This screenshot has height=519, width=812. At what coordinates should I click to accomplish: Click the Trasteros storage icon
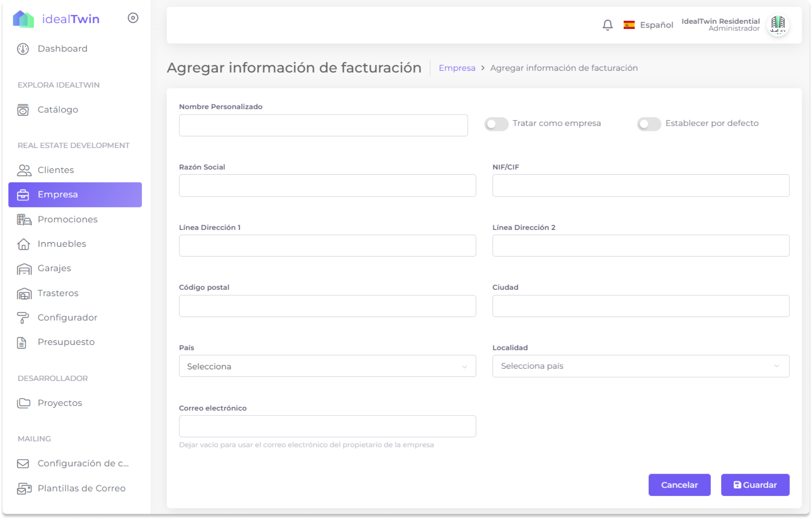point(23,293)
